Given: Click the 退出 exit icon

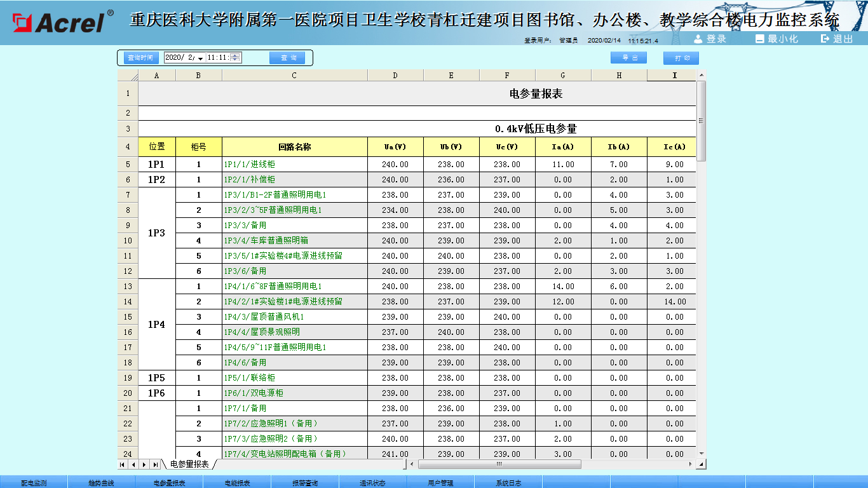Looking at the screenshot, I should 825,39.
